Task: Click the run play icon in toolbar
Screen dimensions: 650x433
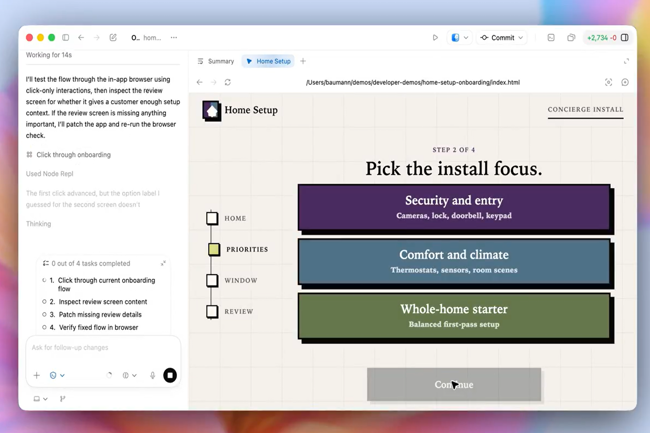Action: click(435, 38)
